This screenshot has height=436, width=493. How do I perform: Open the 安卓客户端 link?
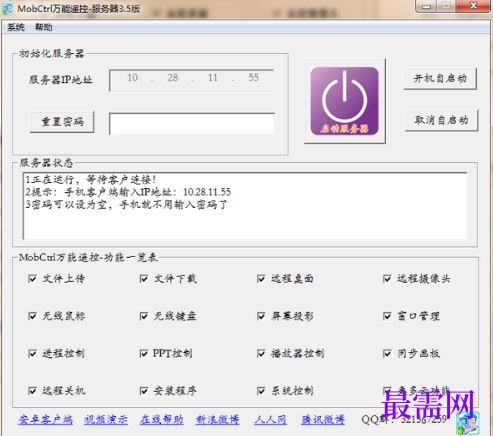46,419
